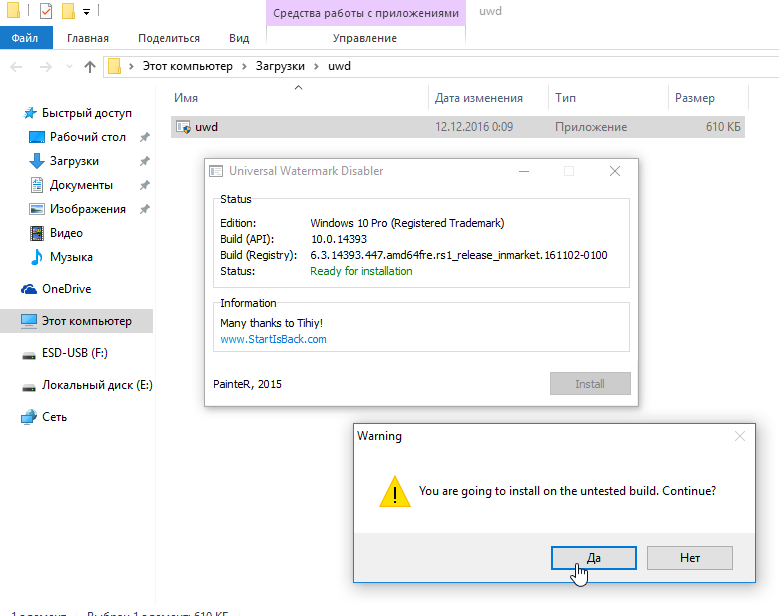Click the Universal Watermark Disabler title icon
The width and height of the screenshot is (779, 616).
coord(216,171)
